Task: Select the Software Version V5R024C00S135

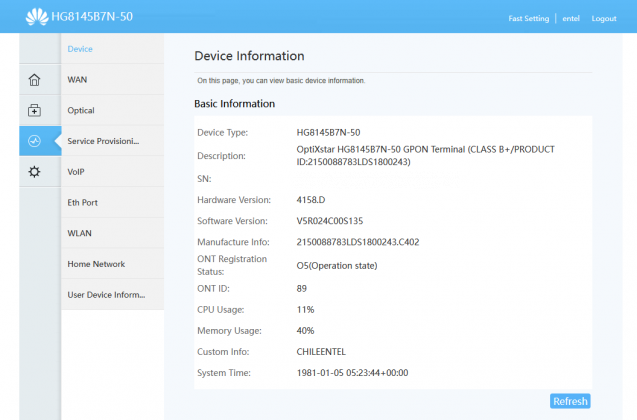Action: 330,221
